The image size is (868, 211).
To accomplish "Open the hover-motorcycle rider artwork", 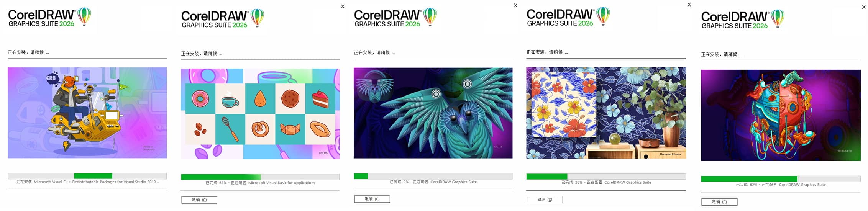I will pyautogui.click(x=87, y=113).
